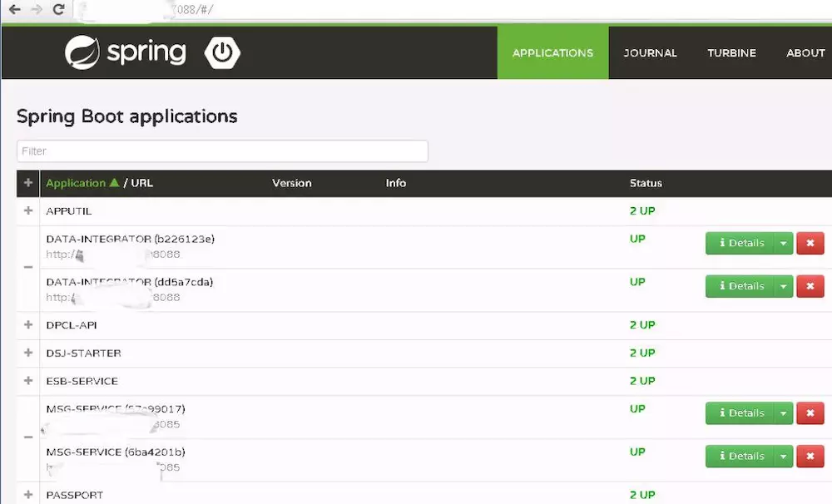
Task: Go back with browser back arrow
Action: [15, 9]
